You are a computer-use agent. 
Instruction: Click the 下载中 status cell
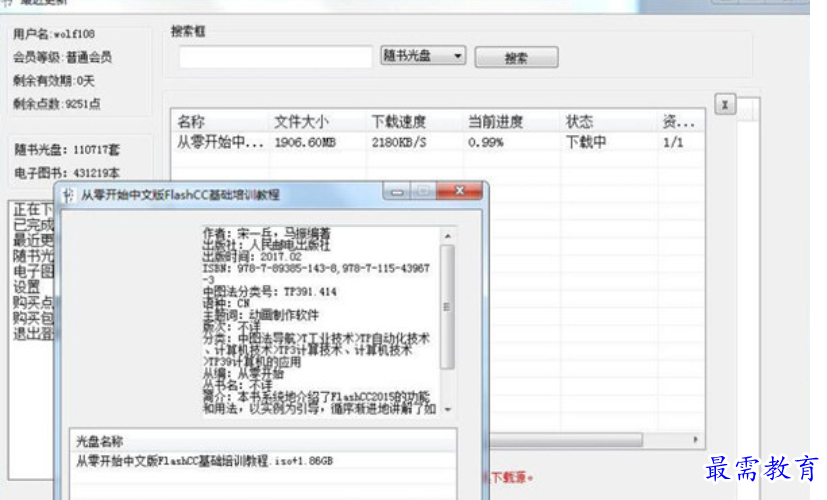[586, 142]
